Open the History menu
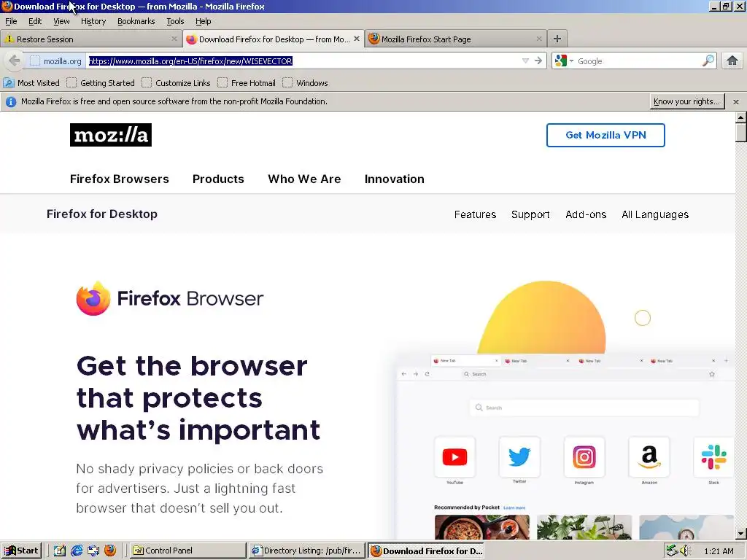 point(93,21)
